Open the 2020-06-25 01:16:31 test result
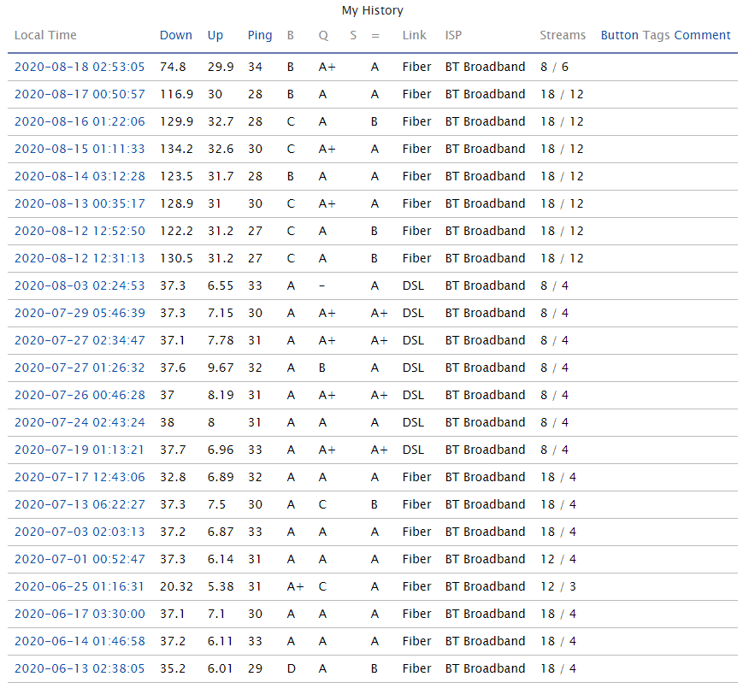Screen dimensions: 755x700 click(x=80, y=586)
